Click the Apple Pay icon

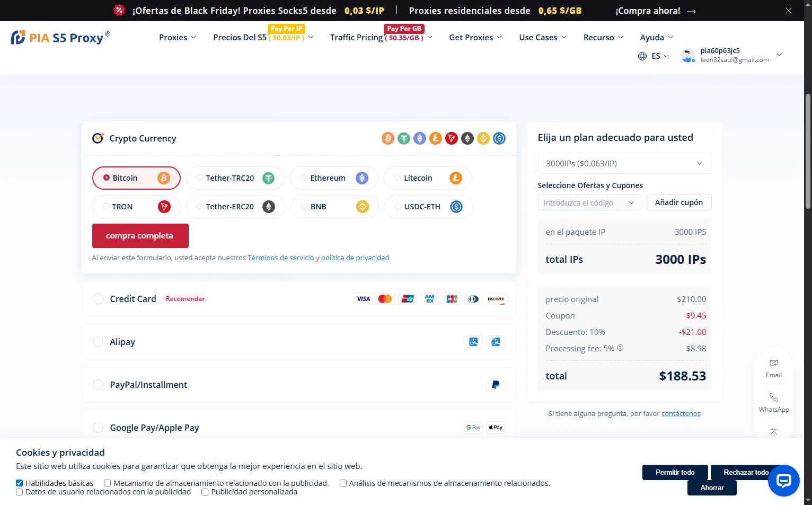(496, 428)
